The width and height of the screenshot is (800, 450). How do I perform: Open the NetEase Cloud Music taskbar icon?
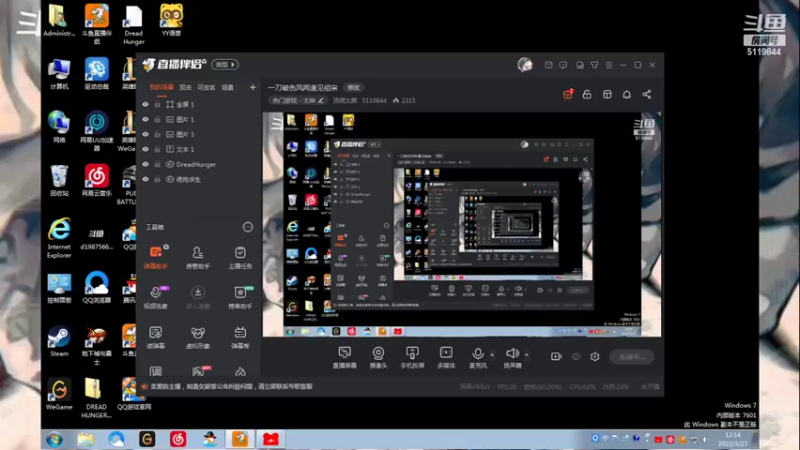tap(178, 439)
